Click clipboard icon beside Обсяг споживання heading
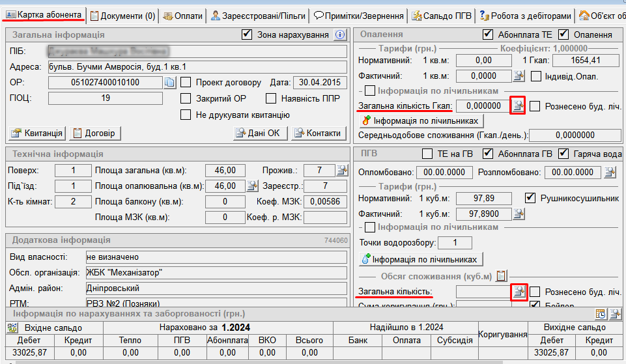The width and height of the screenshot is (626, 364). pos(502,275)
